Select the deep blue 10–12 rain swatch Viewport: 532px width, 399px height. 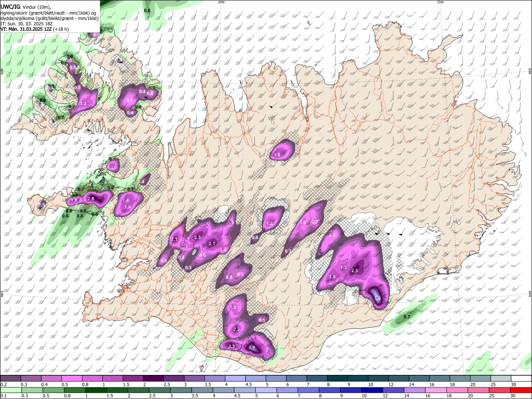coord(372,390)
